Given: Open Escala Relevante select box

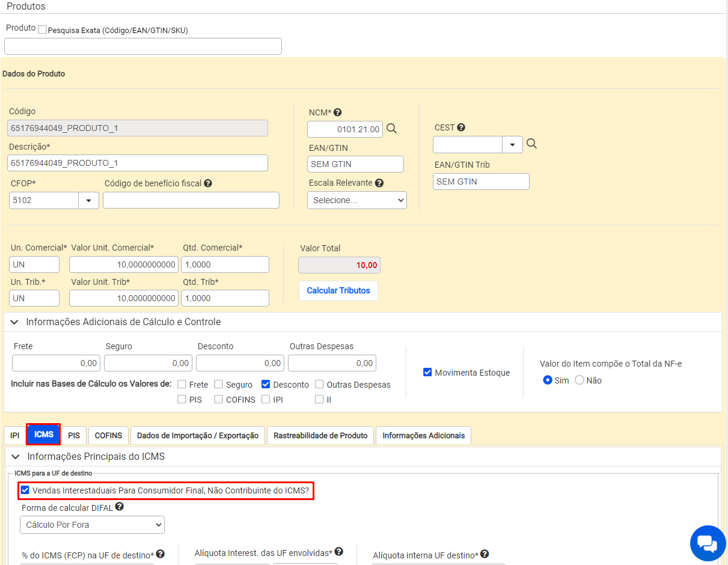Looking at the screenshot, I should [357, 200].
